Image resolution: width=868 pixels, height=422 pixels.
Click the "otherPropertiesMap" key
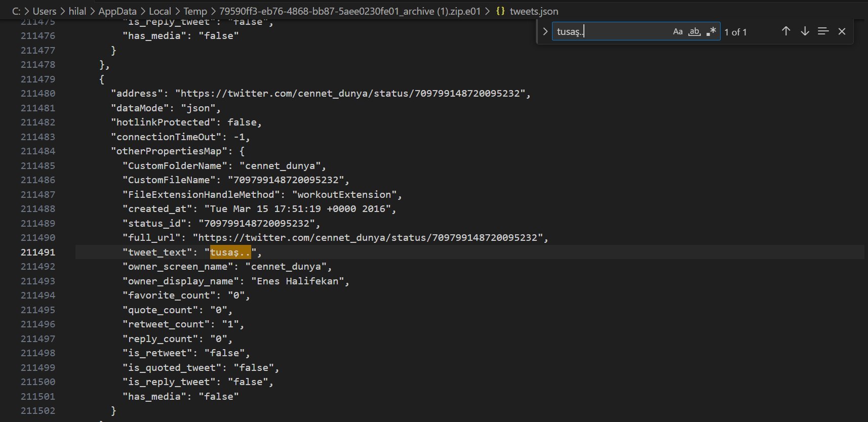pos(170,151)
